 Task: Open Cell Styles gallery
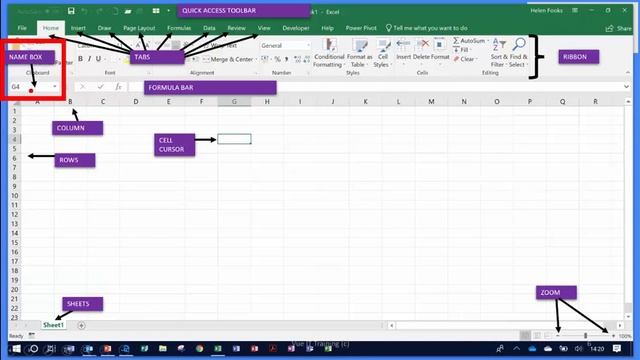click(382, 53)
